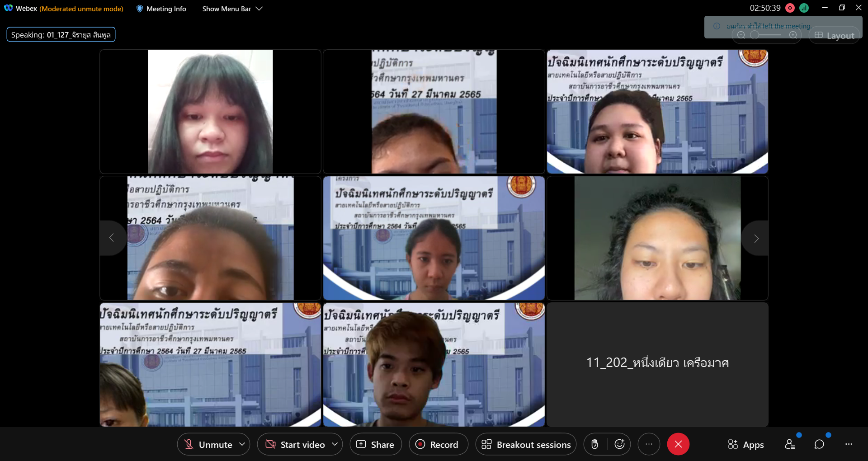Image resolution: width=868 pixels, height=461 pixels.
Task: Select the 11_202 participant tile without video
Action: point(657,364)
